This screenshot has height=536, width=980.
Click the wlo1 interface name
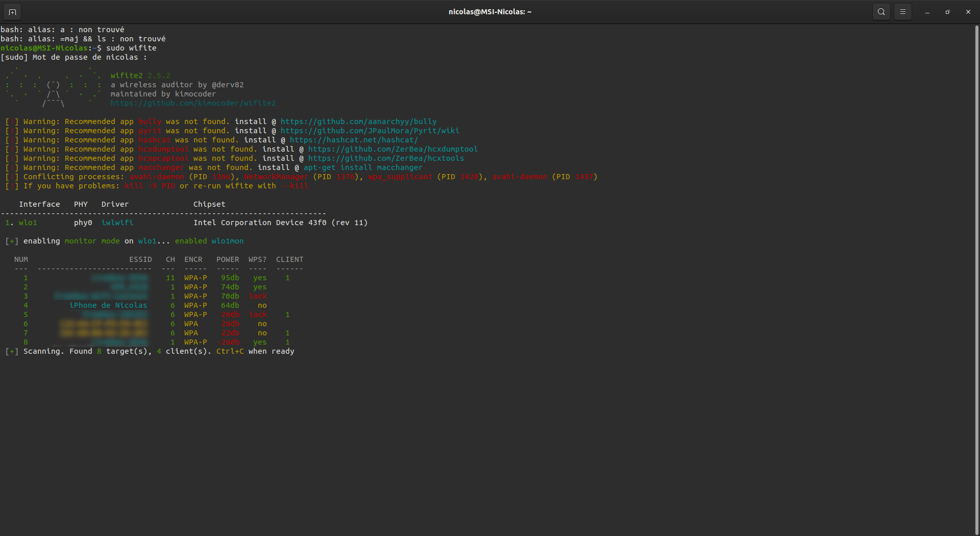[x=28, y=223]
